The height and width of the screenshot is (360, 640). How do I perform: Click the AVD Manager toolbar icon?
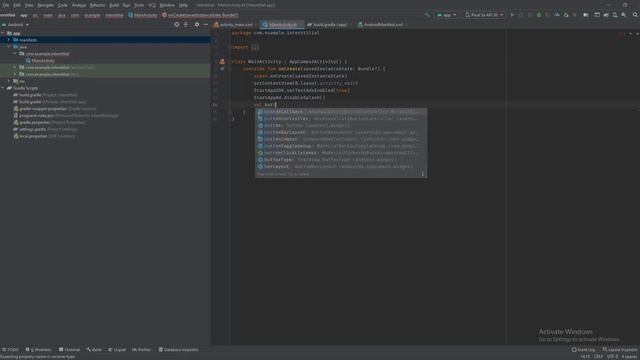tap(615, 15)
